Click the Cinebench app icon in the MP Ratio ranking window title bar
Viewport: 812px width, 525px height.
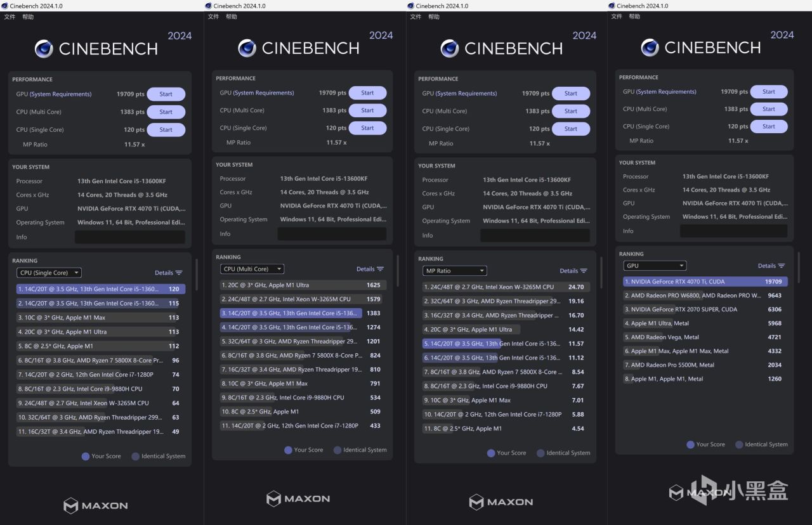[x=410, y=6]
